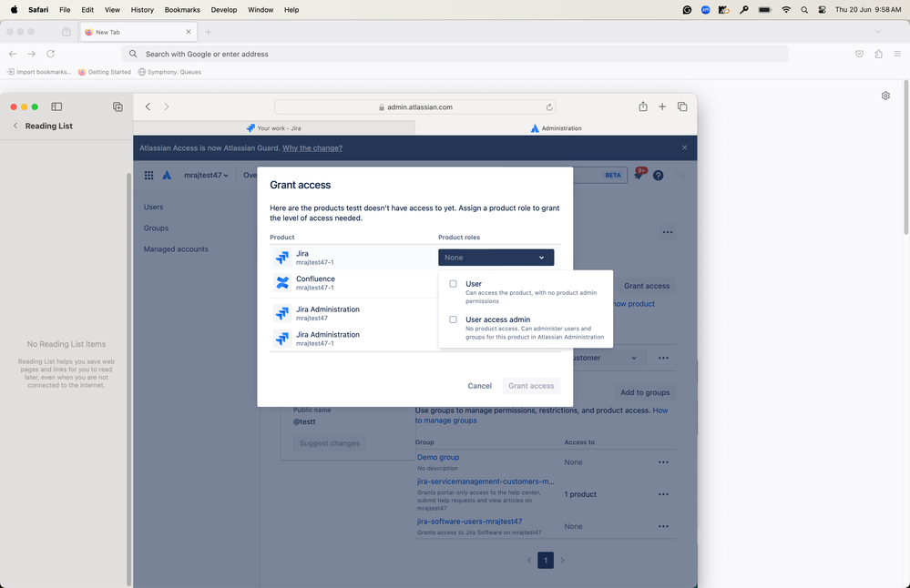This screenshot has height=588, width=910.
Task: Click the Confluence product icon
Action: click(x=282, y=282)
